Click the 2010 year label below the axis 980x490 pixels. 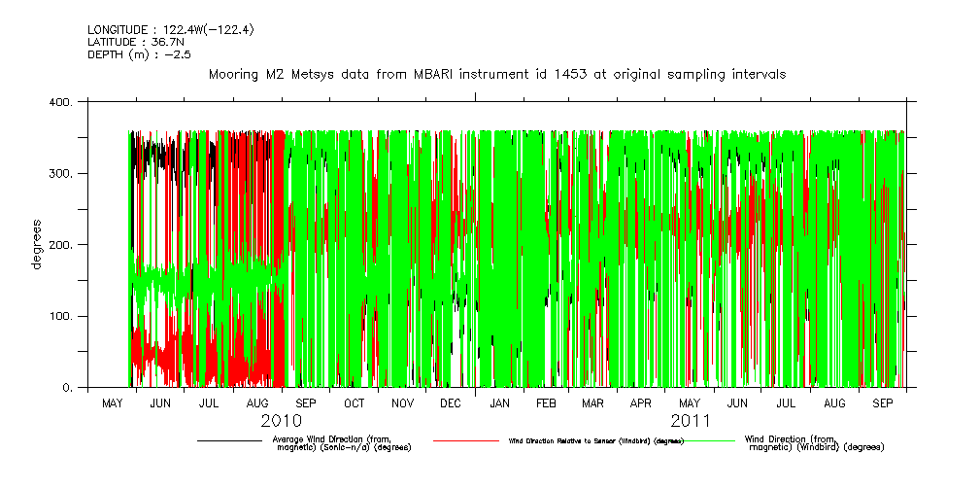[x=281, y=422]
